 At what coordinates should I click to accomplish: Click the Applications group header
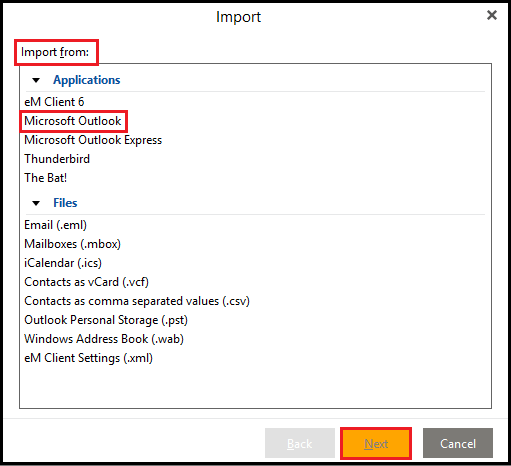point(87,80)
